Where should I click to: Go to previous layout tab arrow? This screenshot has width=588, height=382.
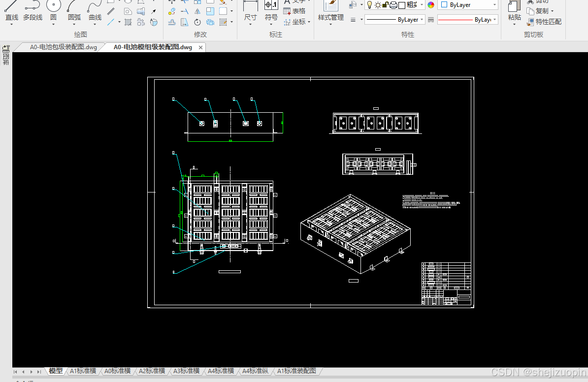23,372
